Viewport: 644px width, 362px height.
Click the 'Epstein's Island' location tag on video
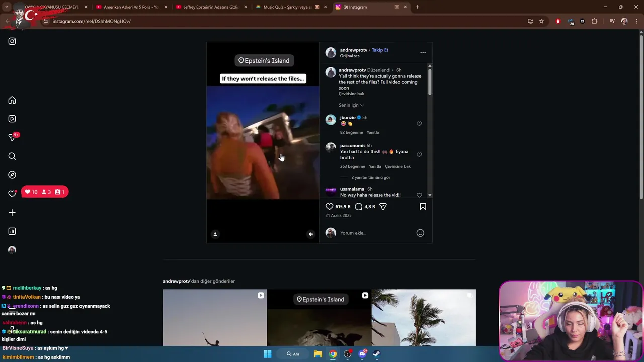tap(264, 61)
